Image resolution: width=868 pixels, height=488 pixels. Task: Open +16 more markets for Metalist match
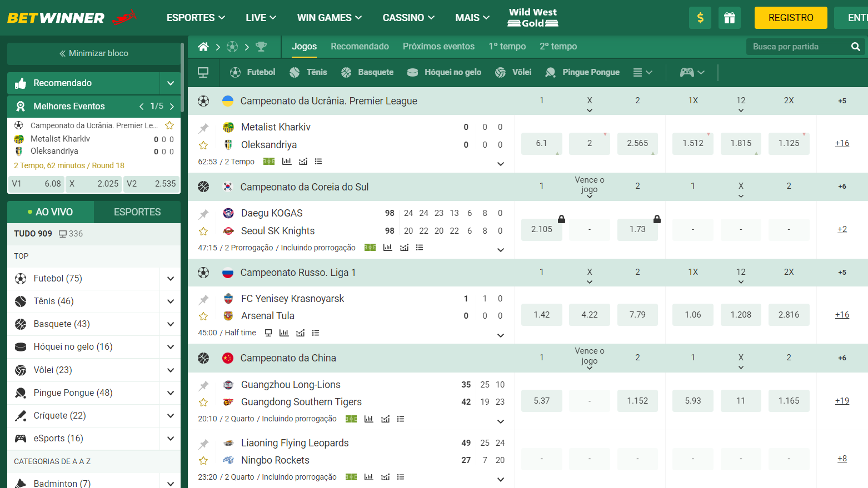(842, 143)
